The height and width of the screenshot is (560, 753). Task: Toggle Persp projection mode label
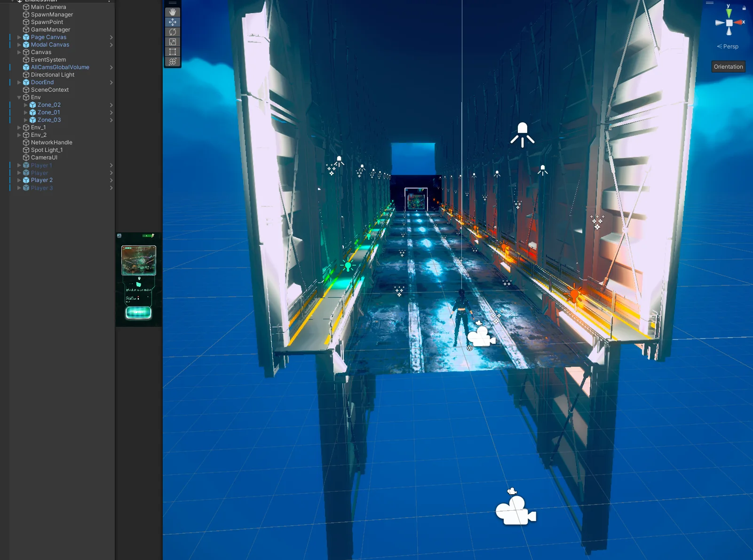728,47
